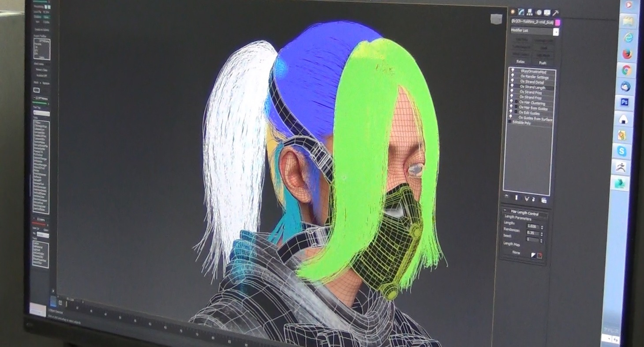Expand the Ox Hair Clustering modifier
644x347 pixels.
[516, 102]
